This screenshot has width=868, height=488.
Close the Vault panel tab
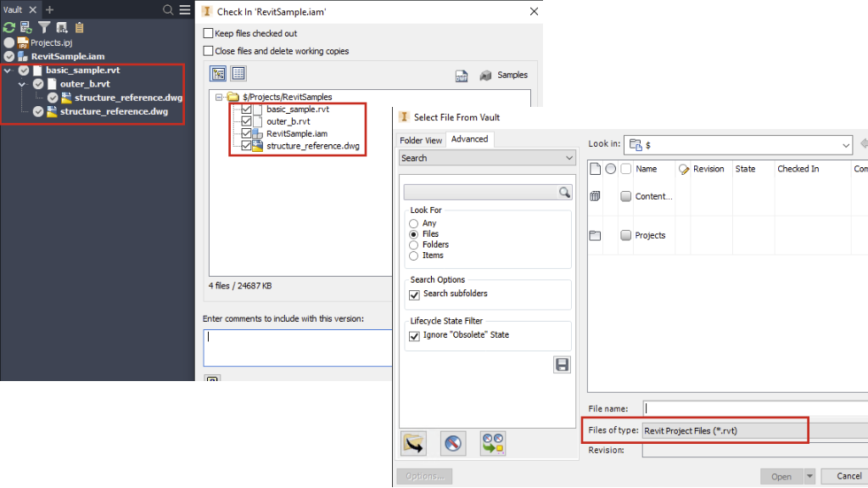coord(32,10)
